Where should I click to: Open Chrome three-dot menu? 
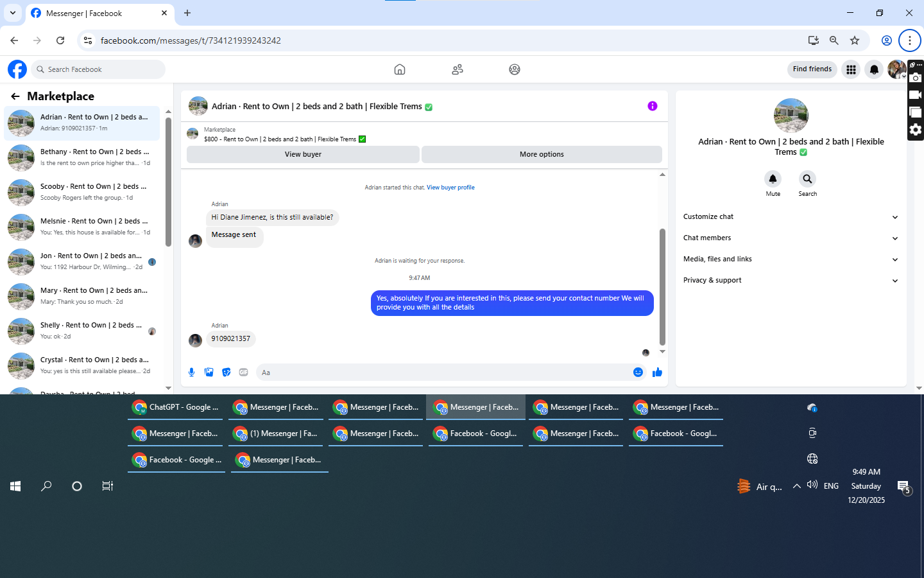point(910,40)
